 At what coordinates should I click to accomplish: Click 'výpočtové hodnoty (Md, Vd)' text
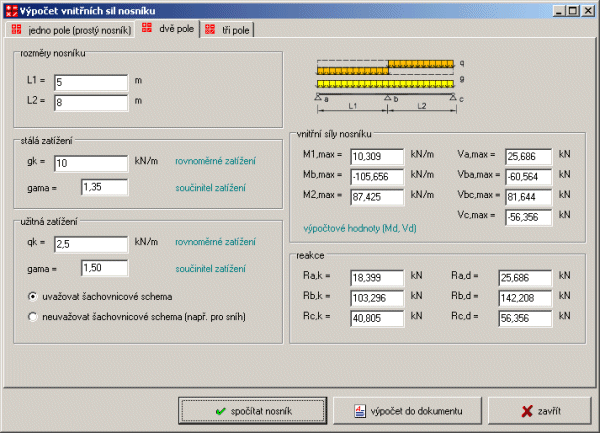click(360, 228)
